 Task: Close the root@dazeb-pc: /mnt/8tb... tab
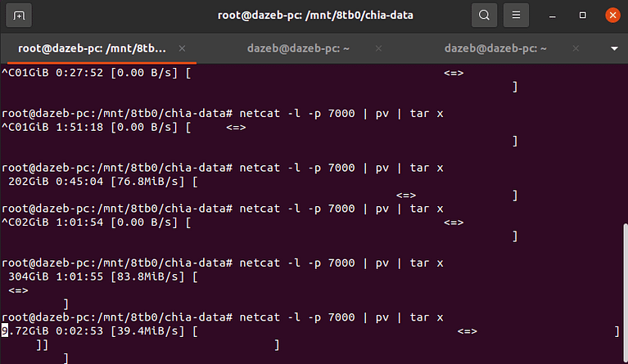[x=183, y=48]
